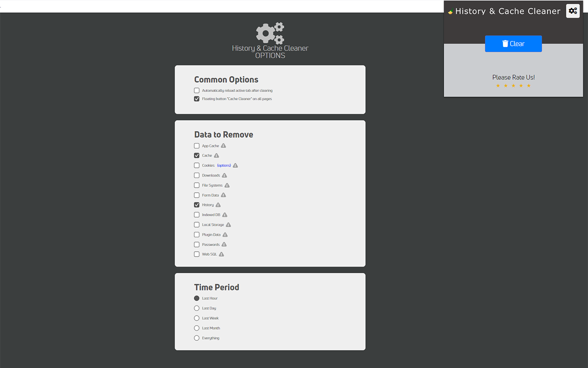Click the warning icon next to History
Viewport: 588px width, 368px height.
point(218,205)
